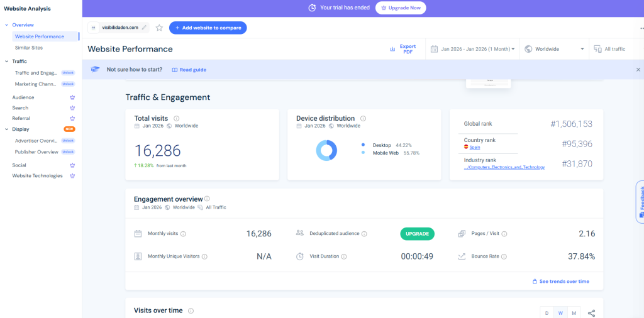The height and width of the screenshot is (318, 644).
Task: Click the 18.28% growth percentage value
Action: [146, 166]
